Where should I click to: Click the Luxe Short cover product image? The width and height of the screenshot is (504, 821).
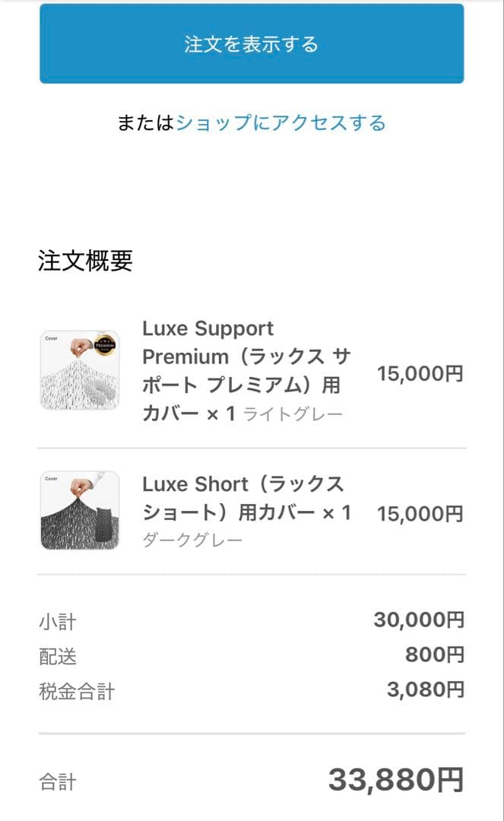click(x=79, y=509)
